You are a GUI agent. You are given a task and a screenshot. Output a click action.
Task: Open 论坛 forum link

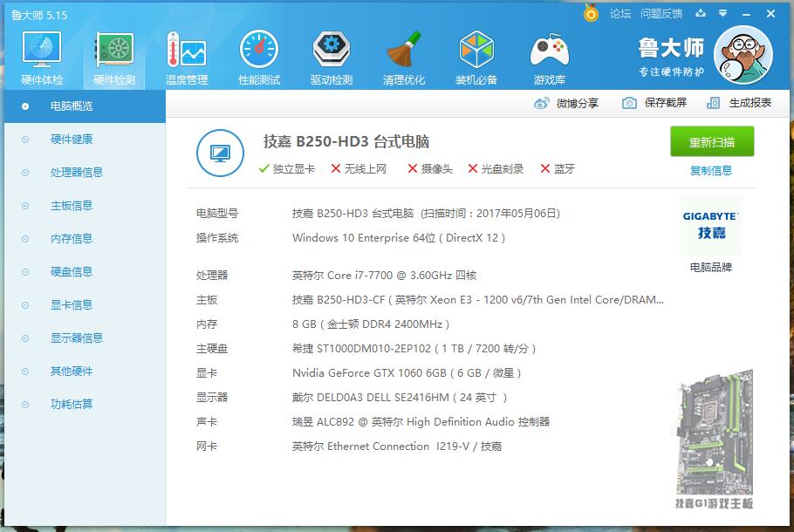(x=620, y=14)
